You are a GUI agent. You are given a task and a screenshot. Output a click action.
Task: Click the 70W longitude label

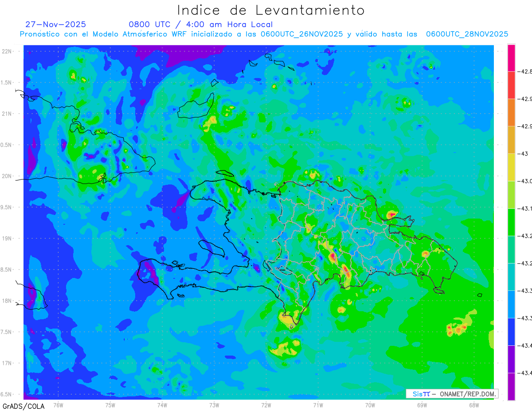coord(370,405)
